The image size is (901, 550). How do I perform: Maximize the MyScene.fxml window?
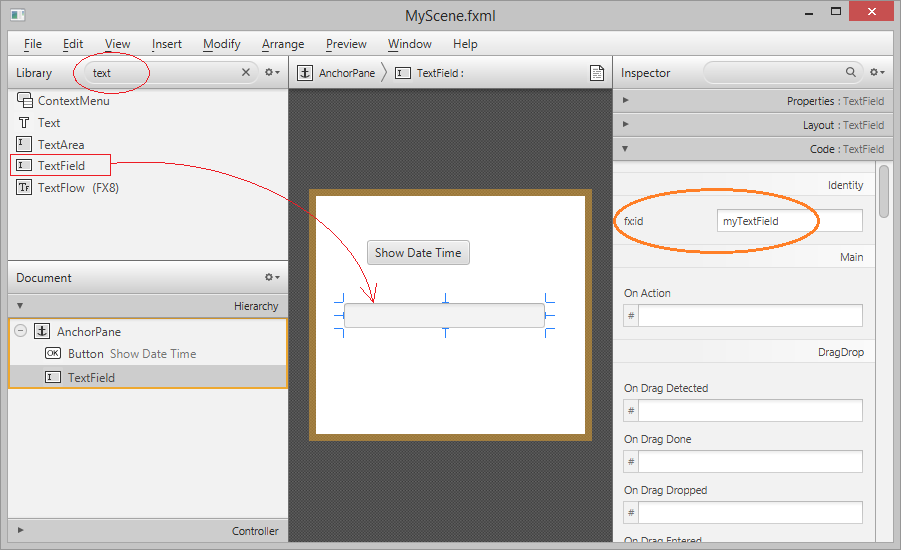pyautogui.click(x=835, y=11)
